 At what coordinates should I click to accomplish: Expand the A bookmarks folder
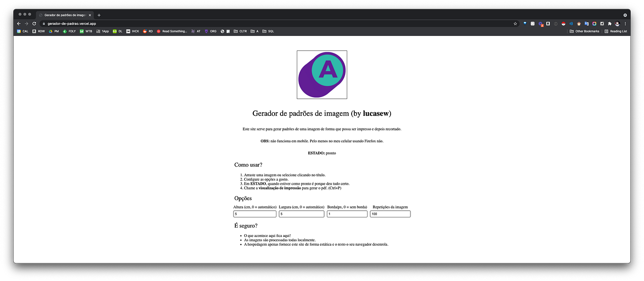254,31
